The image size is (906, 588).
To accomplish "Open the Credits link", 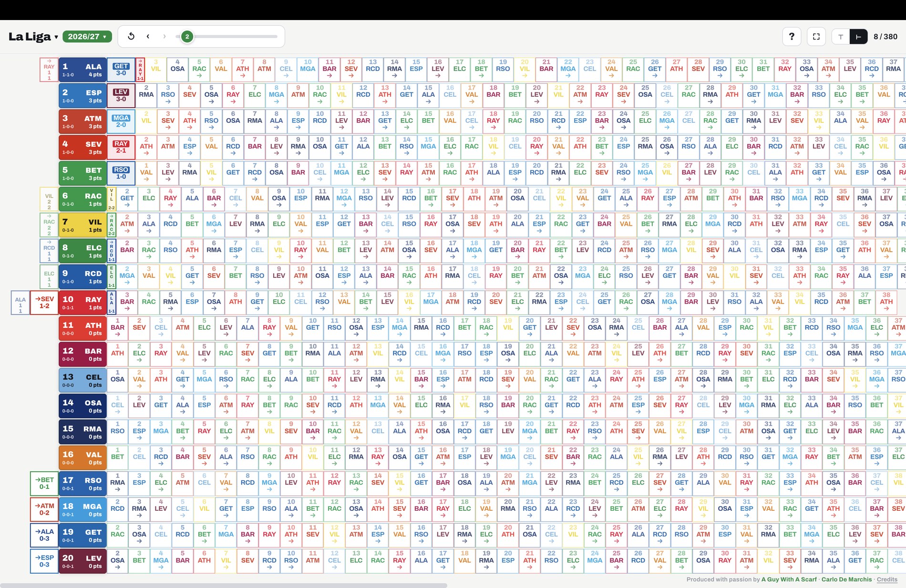I will [887, 579].
